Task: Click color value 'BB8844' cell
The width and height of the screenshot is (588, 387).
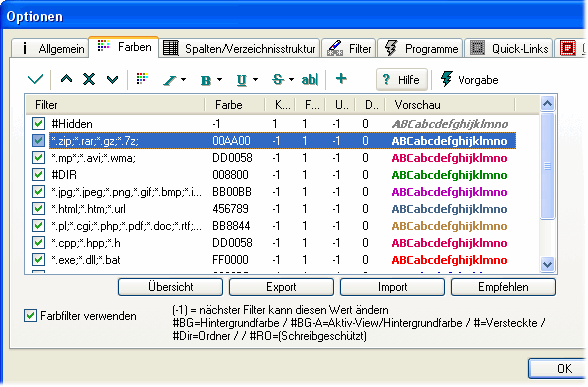Action: [x=231, y=226]
